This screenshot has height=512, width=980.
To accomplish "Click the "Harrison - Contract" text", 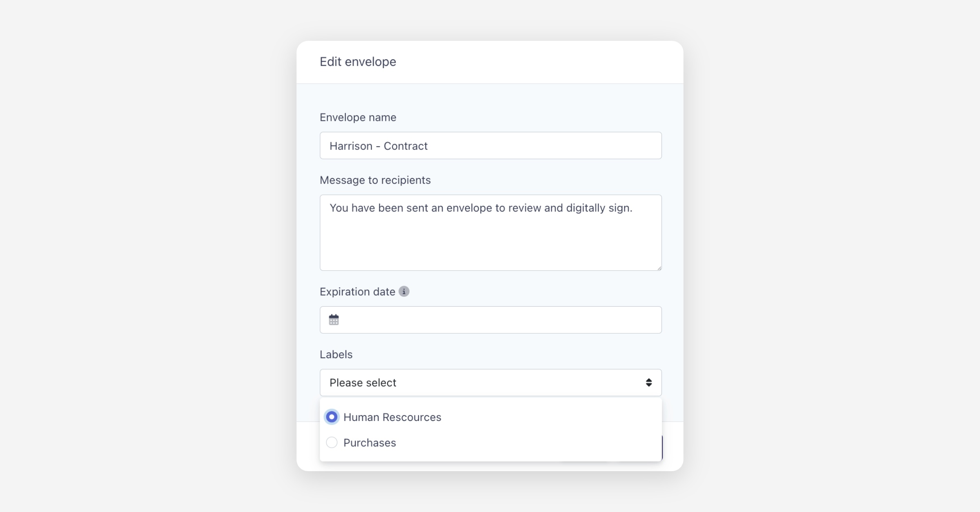I will (x=378, y=146).
